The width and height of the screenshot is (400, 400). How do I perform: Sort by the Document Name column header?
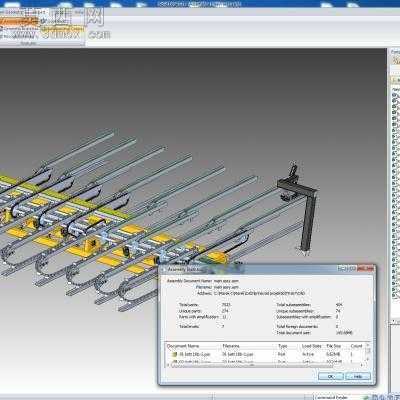[183, 346]
